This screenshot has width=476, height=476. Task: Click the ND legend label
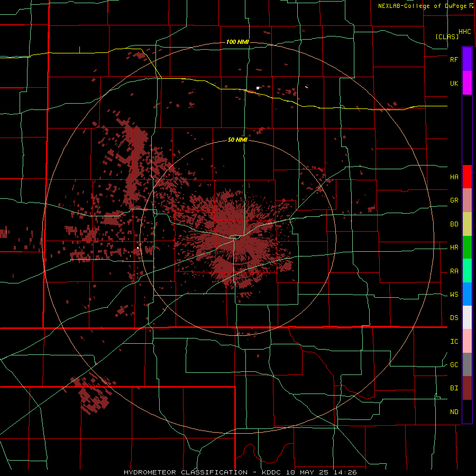point(454,412)
